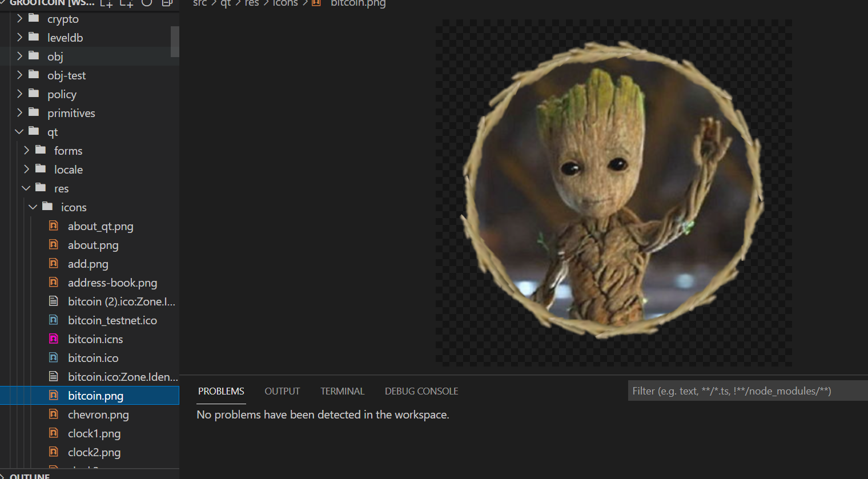868x479 pixels.
Task: Open the DEBUG CONSOLE tab
Action: point(421,391)
